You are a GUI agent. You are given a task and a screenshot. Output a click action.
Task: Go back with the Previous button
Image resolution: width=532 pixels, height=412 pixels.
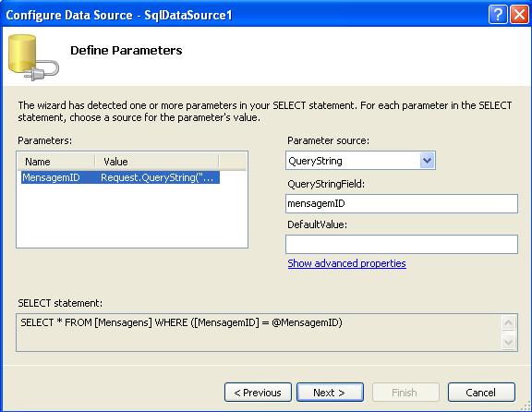pos(258,393)
